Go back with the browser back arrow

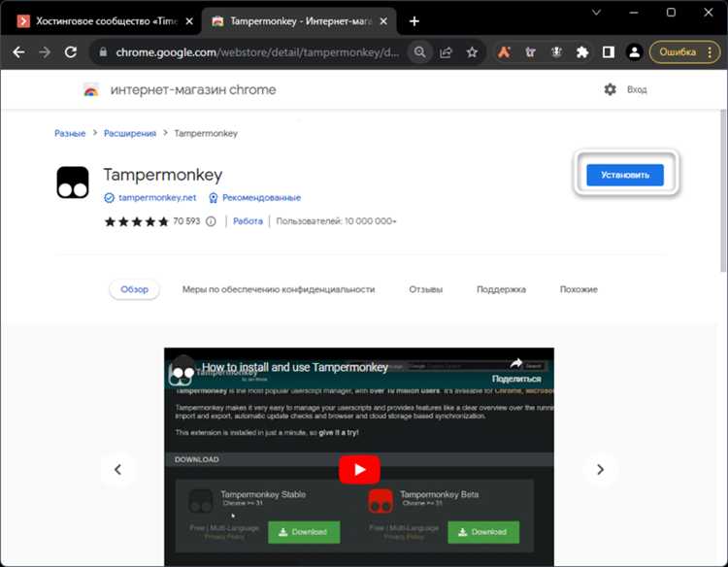(18, 52)
